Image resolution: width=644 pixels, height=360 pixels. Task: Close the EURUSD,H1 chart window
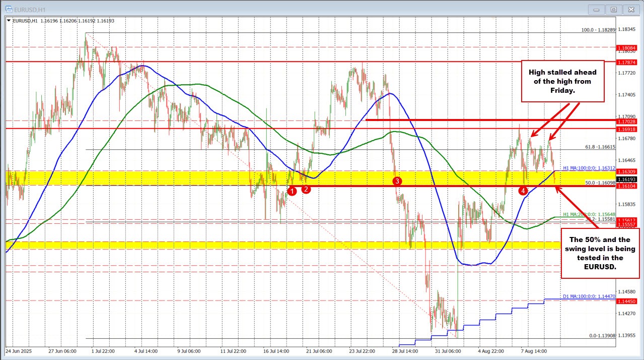(630, 9)
